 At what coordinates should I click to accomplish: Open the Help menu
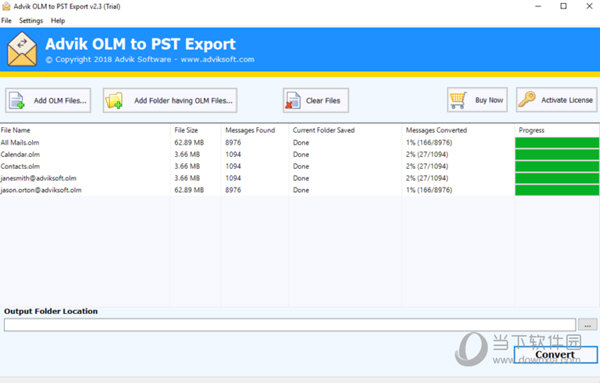point(58,21)
